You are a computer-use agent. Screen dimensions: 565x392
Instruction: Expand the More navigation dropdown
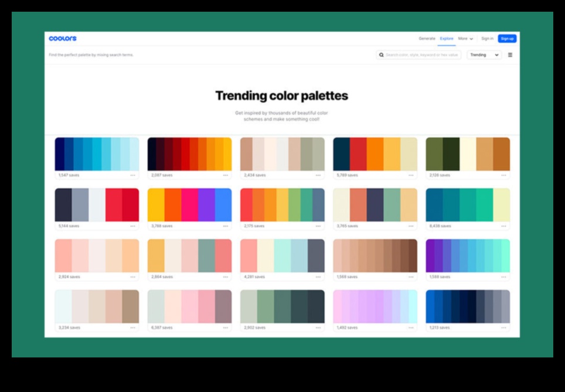[x=464, y=38]
